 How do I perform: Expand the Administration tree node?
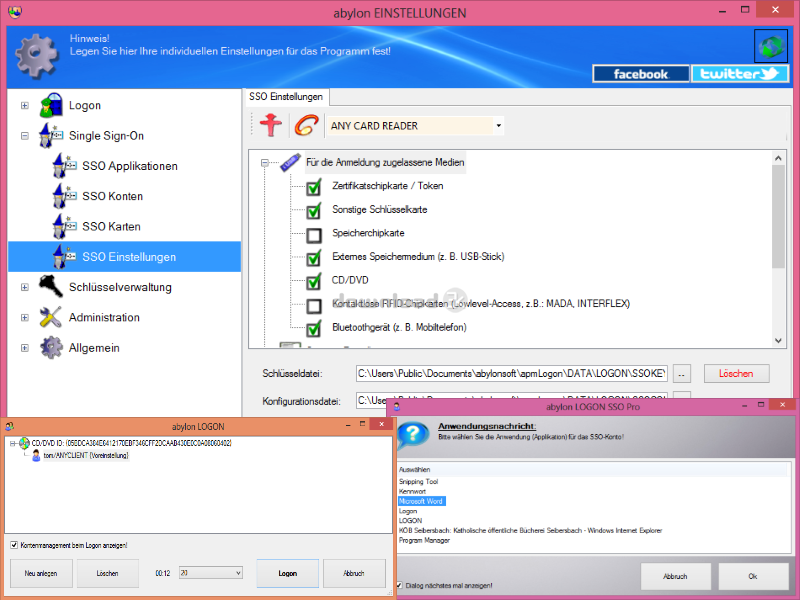[24, 317]
